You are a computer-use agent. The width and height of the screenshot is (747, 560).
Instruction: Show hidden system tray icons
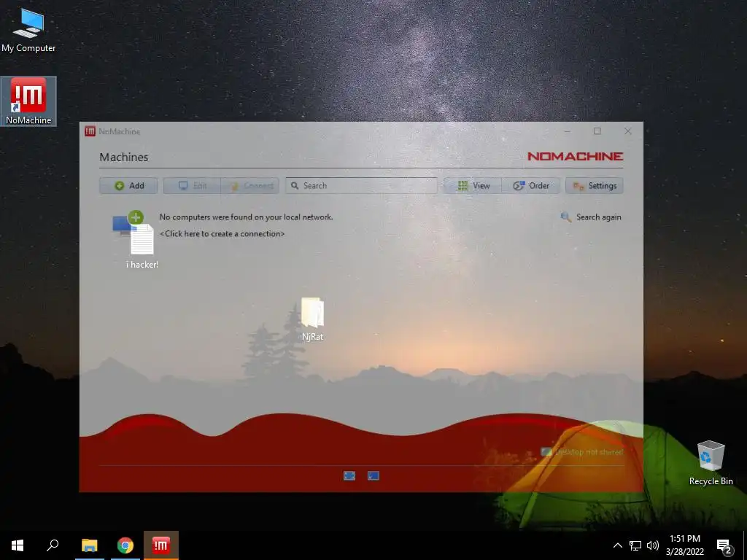617,545
